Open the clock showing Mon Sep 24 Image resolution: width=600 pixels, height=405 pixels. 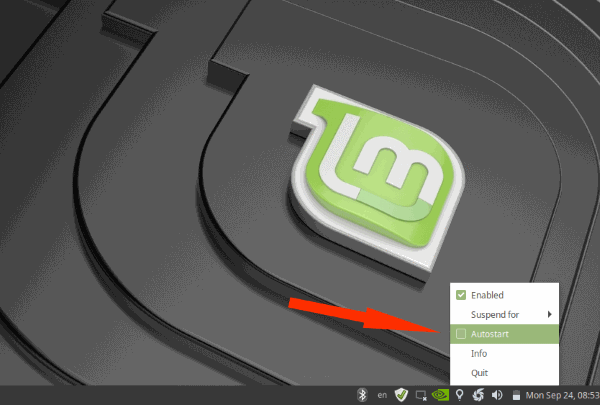(562, 395)
